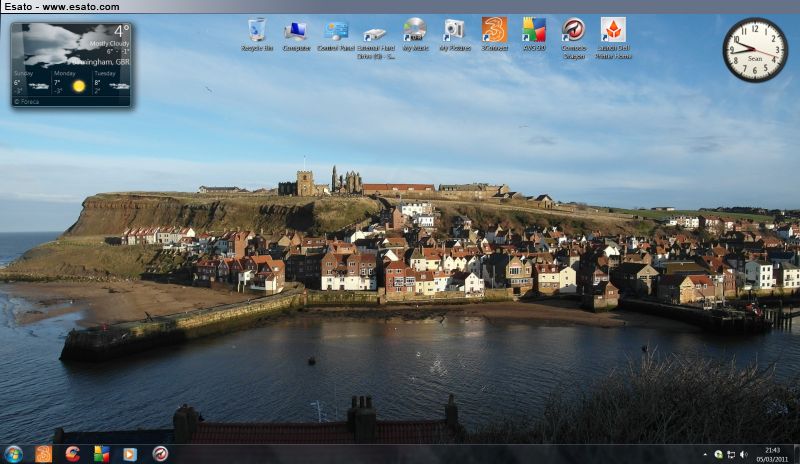Open 3Connect from the taskbar
Screen dimensions: 800x464
(x=44, y=454)
